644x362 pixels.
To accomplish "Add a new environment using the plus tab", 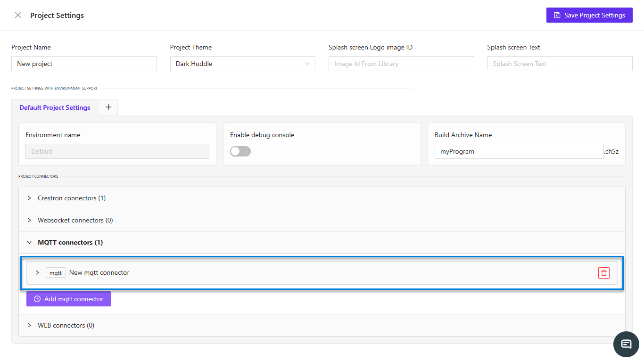I will point(108,107).
